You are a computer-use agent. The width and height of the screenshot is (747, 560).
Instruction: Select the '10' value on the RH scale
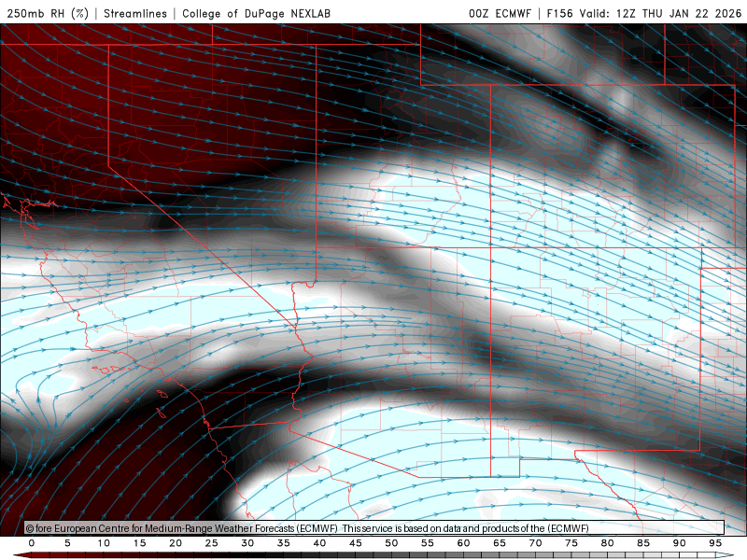tap(104, 543)
